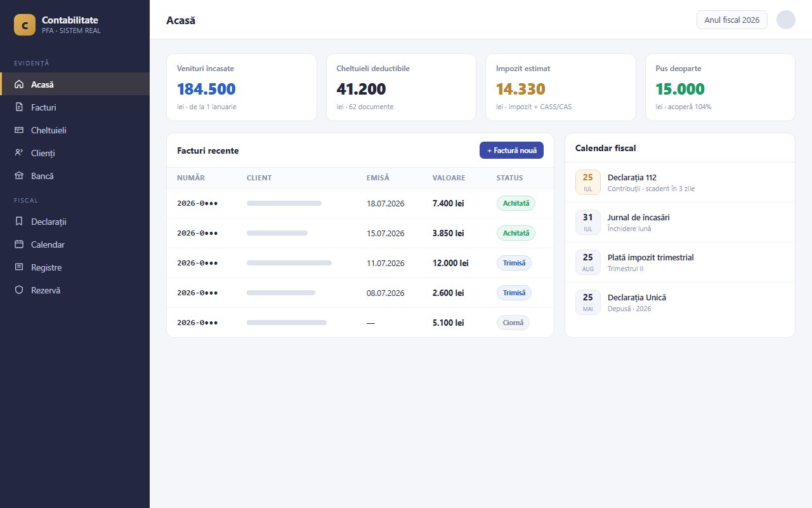812x508 pixels.
Task: Click the Jurnal de încasări entry
Action: (x=679, y=222)
